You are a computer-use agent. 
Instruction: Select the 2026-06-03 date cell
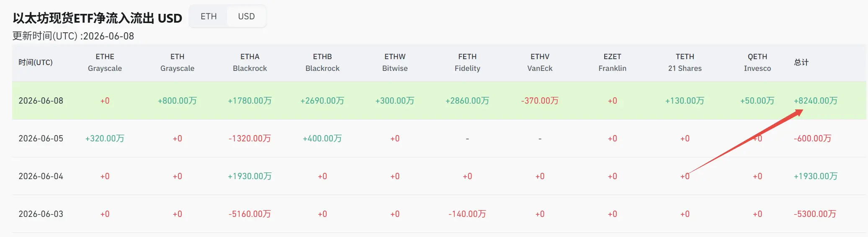41,214
